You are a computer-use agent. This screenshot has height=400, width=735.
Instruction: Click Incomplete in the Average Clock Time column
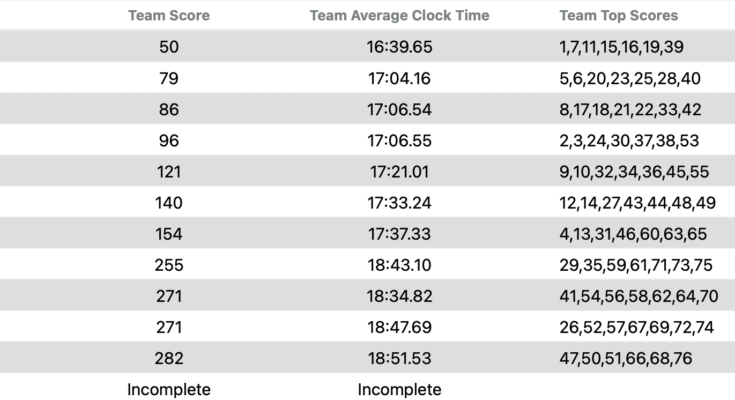[x=399, y=389]
